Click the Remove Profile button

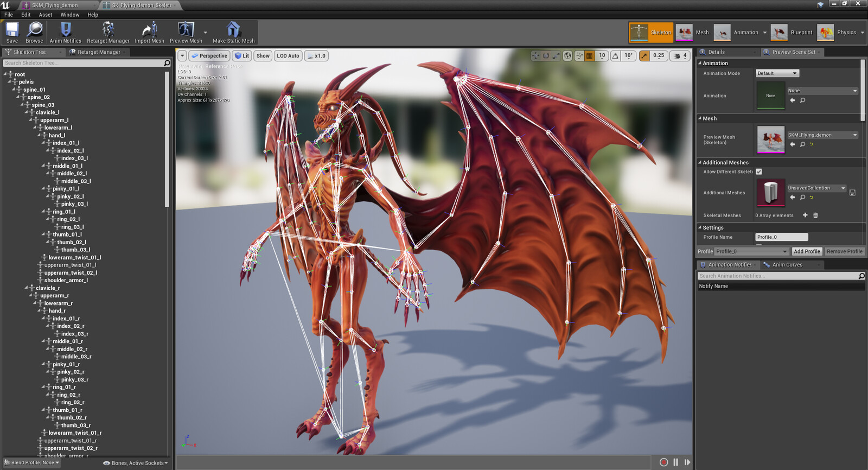tap(844, 251)
